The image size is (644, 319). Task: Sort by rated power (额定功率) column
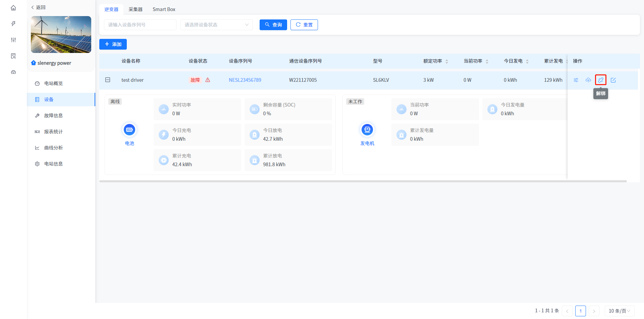point(447,61)
